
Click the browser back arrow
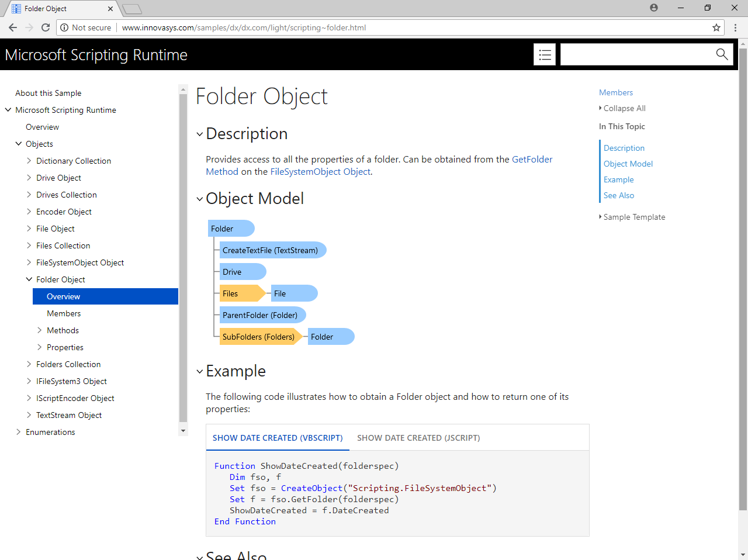[x=13, y=27]
